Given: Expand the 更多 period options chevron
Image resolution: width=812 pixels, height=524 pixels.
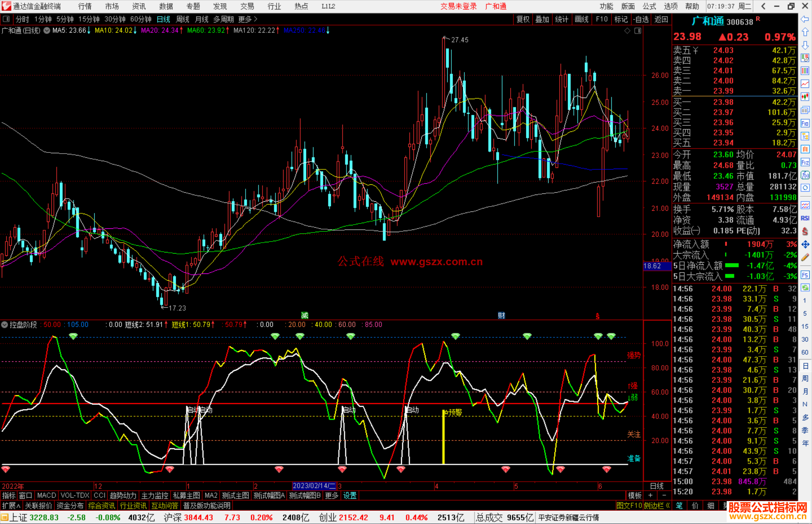Looking at the screenshot, I should [256, 19].
